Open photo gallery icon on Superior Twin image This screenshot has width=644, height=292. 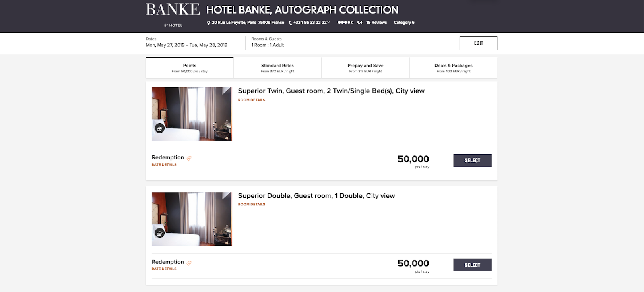pos(160,128)
